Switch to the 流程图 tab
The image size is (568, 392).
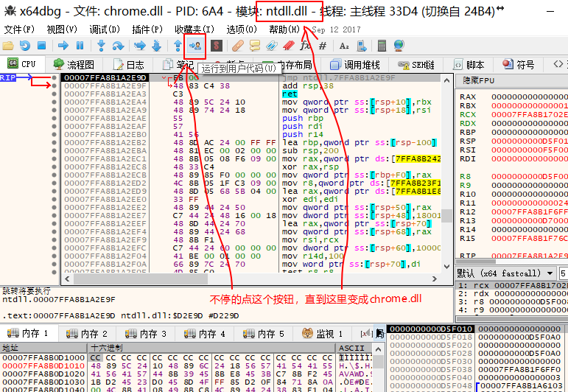click(x=74, y=65)
